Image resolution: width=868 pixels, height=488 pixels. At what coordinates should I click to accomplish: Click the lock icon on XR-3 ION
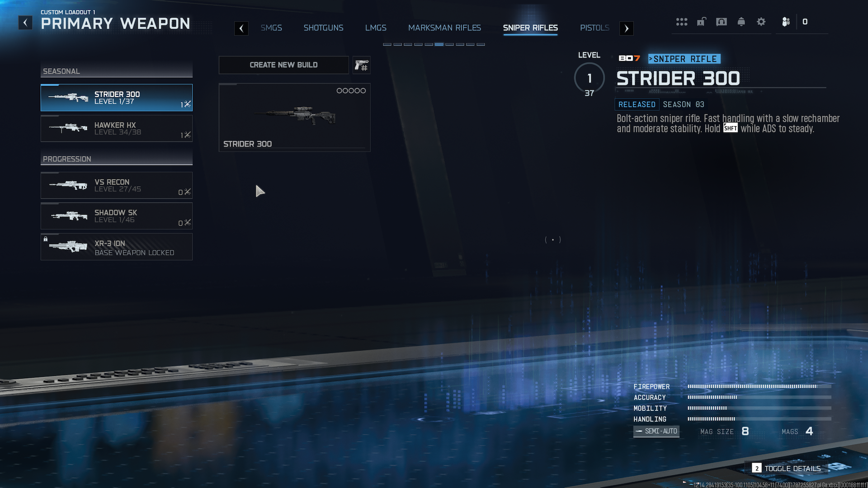(45, 239)
